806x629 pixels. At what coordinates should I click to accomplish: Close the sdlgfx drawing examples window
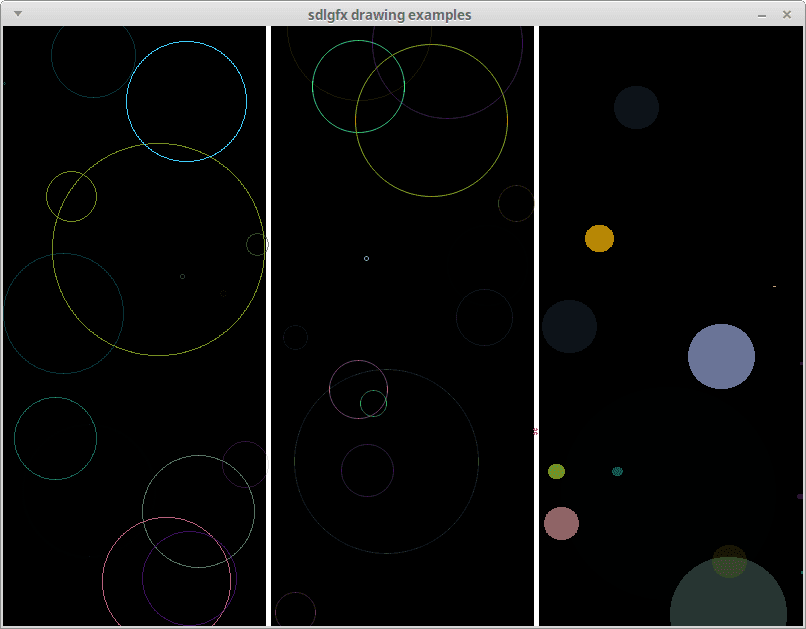pyautogui.click(x=786, y=14)
